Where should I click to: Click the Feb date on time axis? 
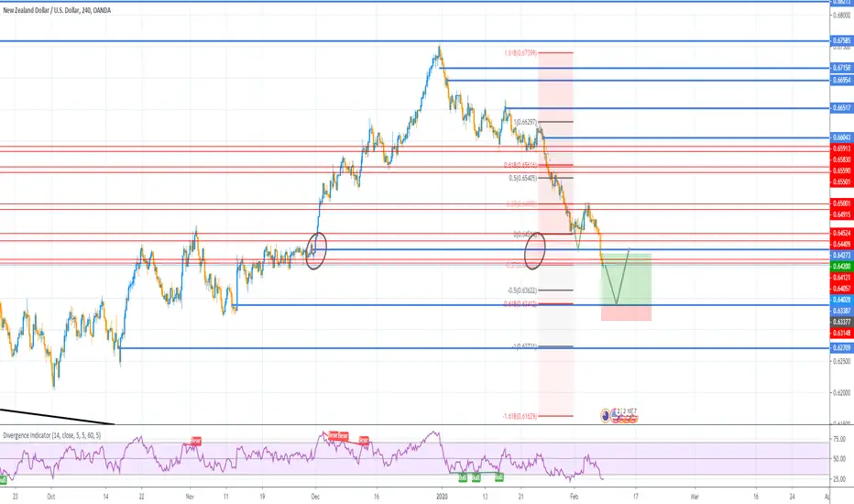click(x=574, y=497)
